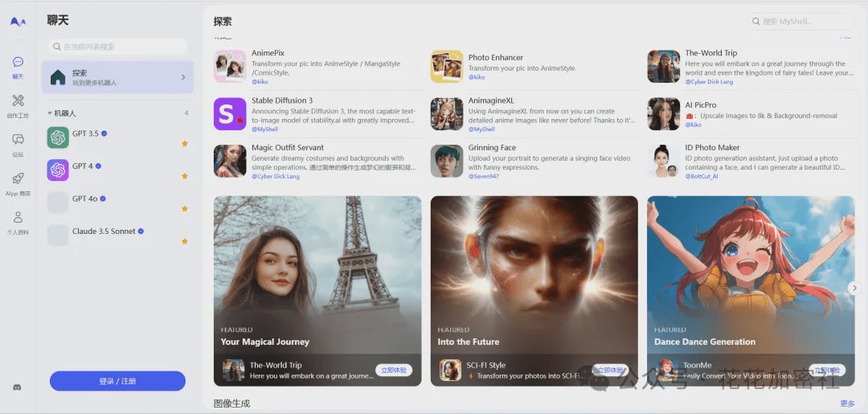Click 立即体验 on SCI-FI Style card
This screenshot has width=868, height=414.
pos(611,371)
